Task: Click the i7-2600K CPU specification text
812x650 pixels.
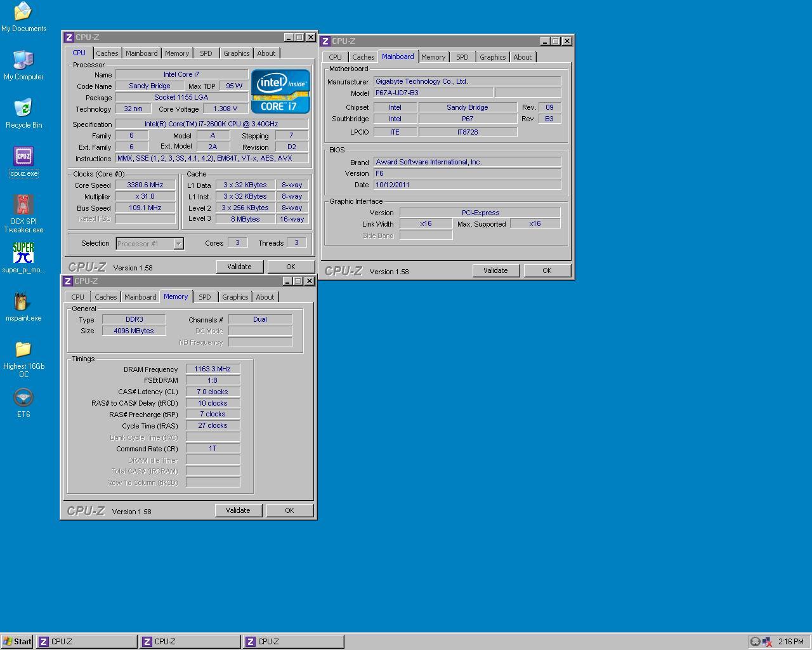Action: click(x=212, y=124)
